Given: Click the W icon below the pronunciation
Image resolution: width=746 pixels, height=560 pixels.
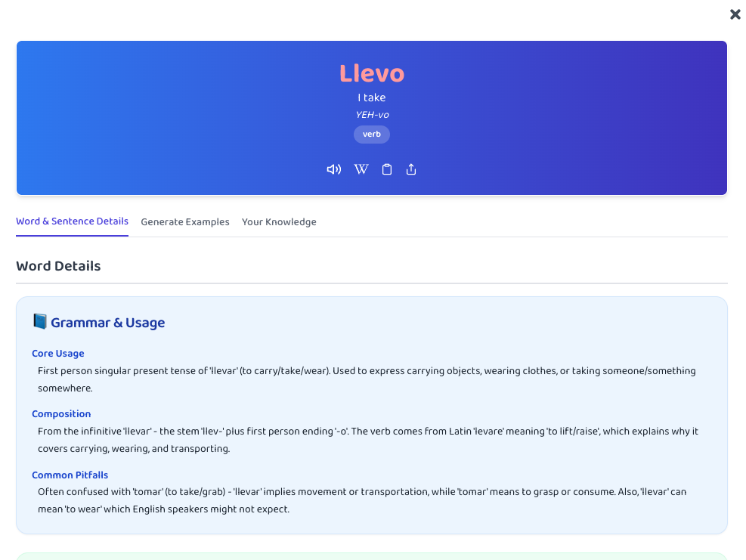Looking at the screenshot, I should (x=361, y=169).
